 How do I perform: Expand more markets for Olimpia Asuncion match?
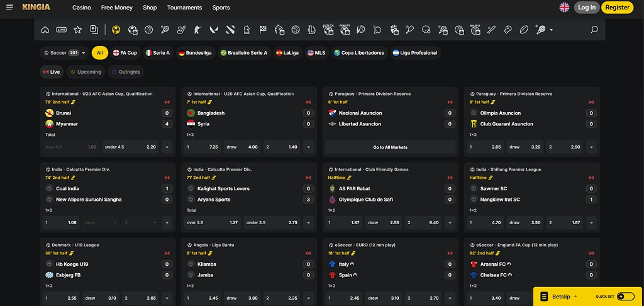coord(591,147)
